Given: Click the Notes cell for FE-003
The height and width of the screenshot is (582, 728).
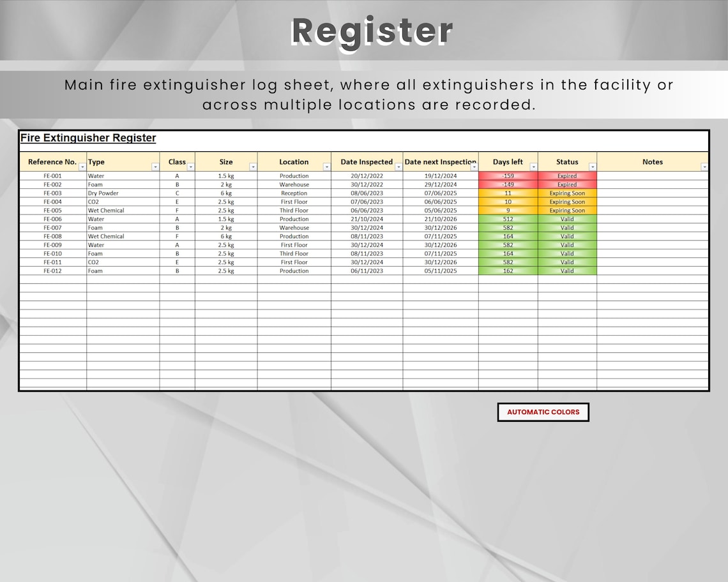Looking at the screenshot, I should click(x=652, y=193).
